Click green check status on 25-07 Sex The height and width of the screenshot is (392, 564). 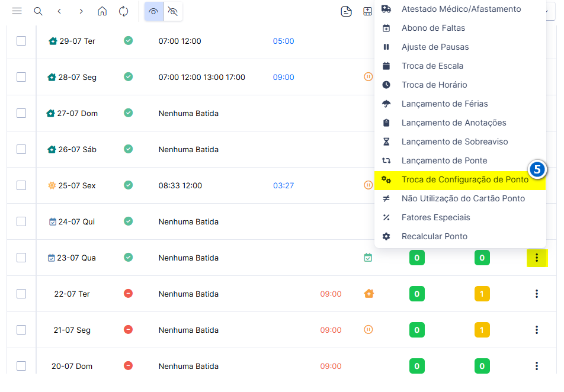129,185
